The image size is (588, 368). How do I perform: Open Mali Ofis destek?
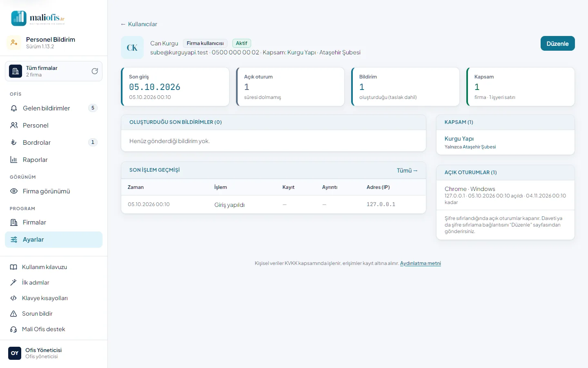tap(53, 329)
